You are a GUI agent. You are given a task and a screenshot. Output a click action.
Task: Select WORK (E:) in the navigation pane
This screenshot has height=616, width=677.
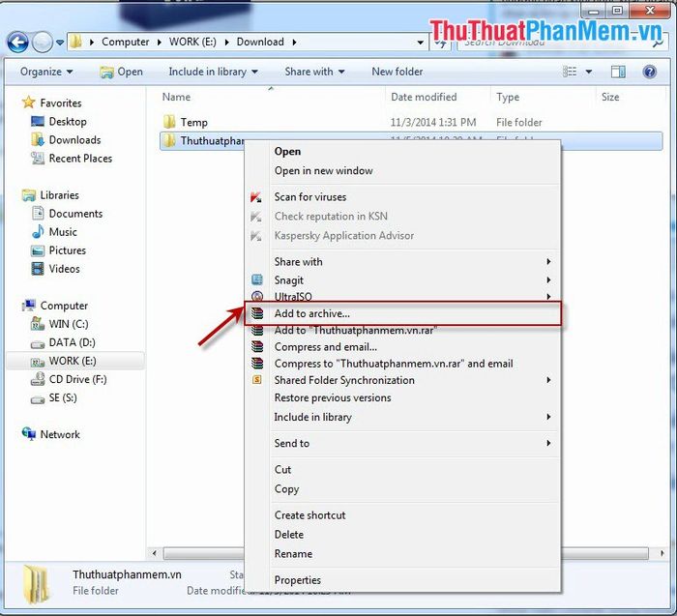coord(73,361)
